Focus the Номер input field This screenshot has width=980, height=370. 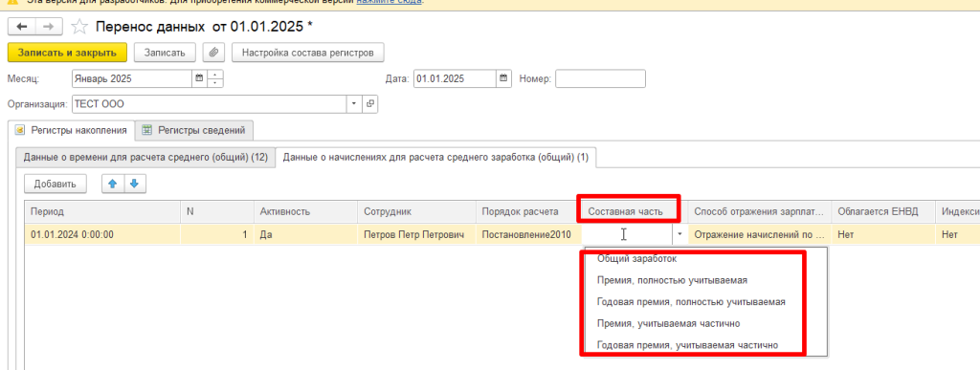[600, 78]
